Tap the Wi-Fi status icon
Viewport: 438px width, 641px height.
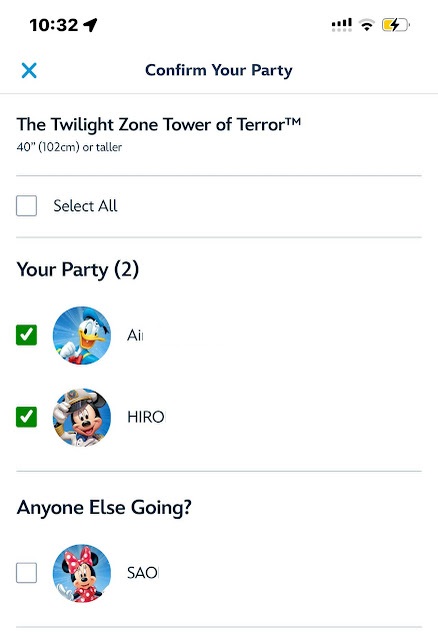367,25
